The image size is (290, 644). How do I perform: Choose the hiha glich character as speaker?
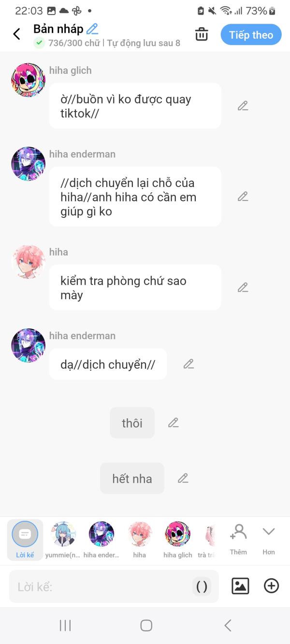(x=178, y=540)
